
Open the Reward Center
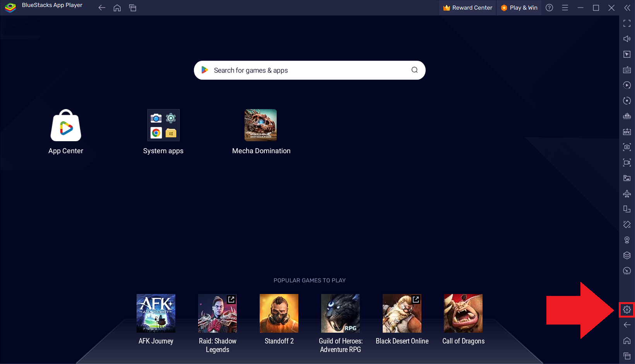[467, 7]
